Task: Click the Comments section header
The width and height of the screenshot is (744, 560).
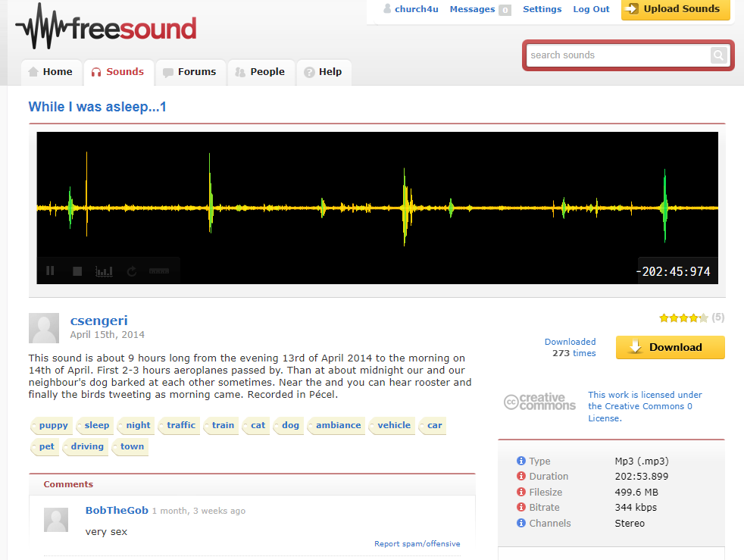Action: coord(68,484)
